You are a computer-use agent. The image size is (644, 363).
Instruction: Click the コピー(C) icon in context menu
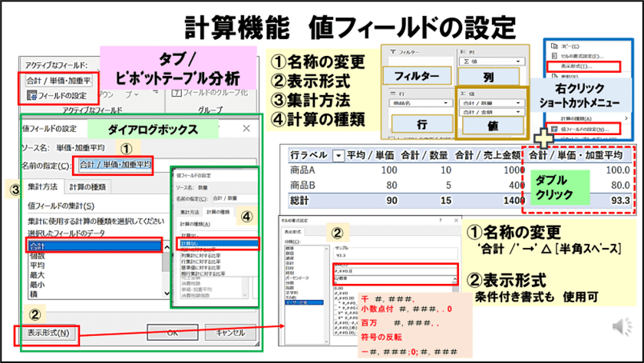555,46
